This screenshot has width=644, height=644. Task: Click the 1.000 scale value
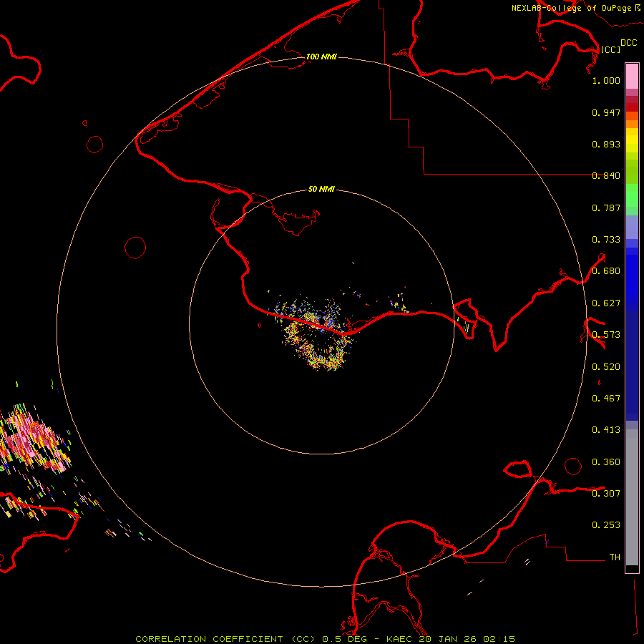[606, 81]
